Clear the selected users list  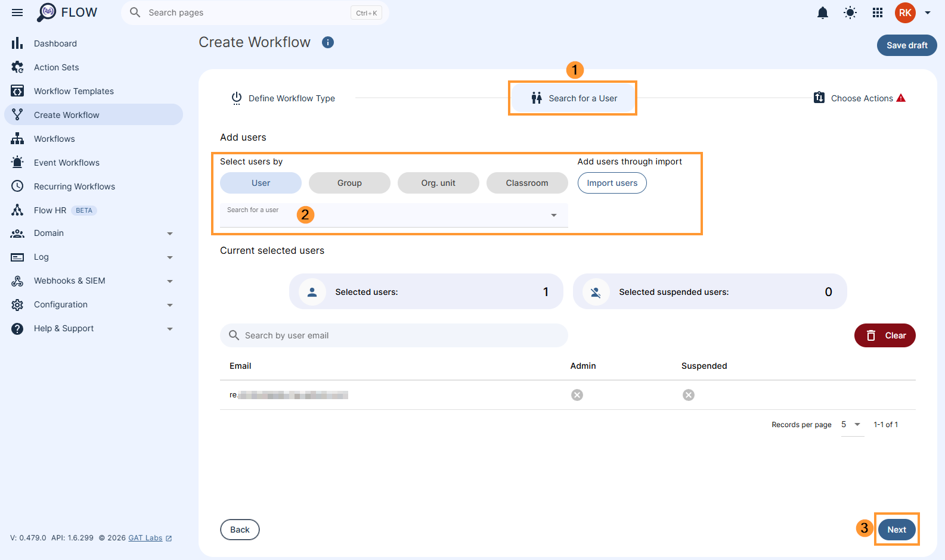pos(885,335)
